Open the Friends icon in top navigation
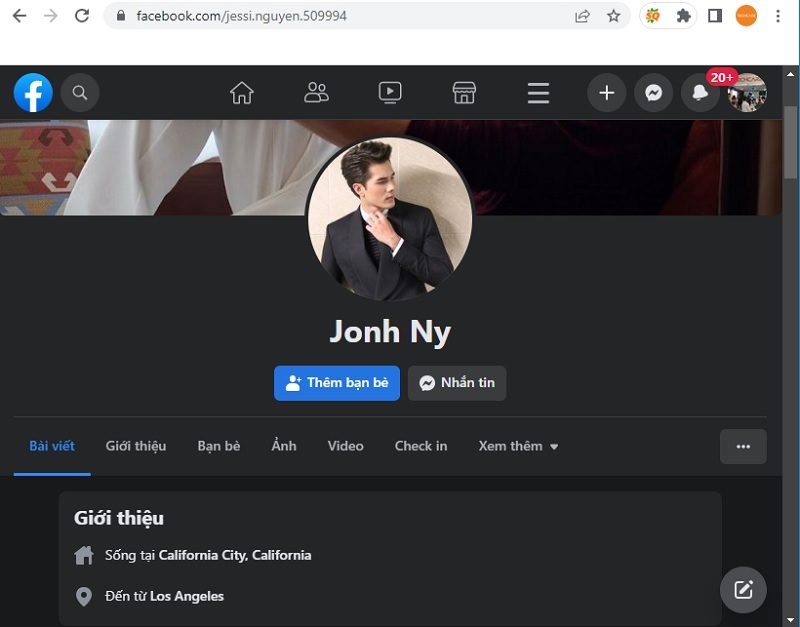This screenshot has width=800, height=627. 316,93
